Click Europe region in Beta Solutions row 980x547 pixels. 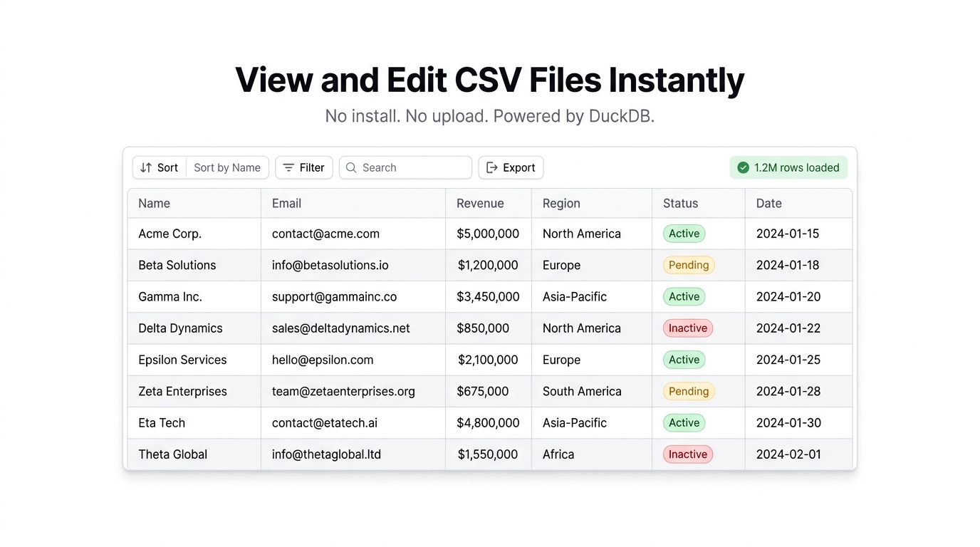pos(592,265)
